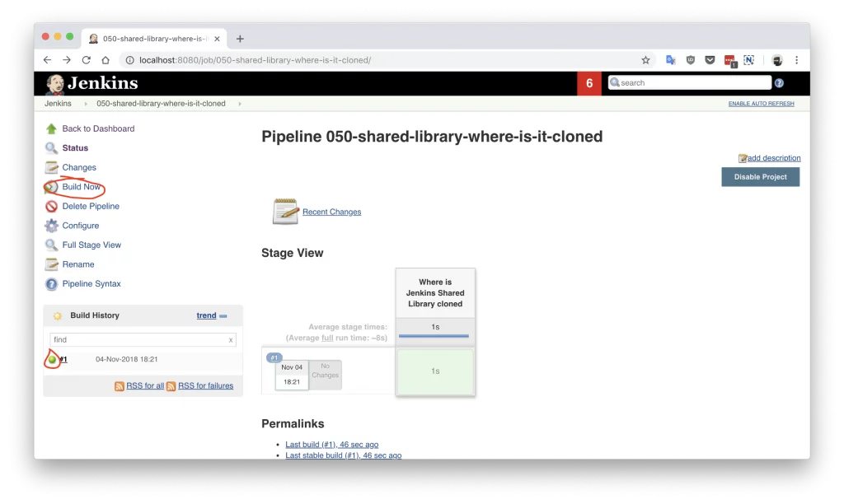Click the Google Translate extension icon
Image resolution: width=844 pixels, height=504 pixels.
point(671,60)
